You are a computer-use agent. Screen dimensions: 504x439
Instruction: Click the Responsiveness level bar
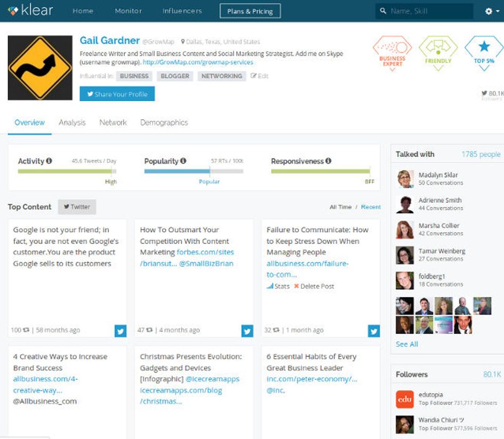click(x=320, y=171)
